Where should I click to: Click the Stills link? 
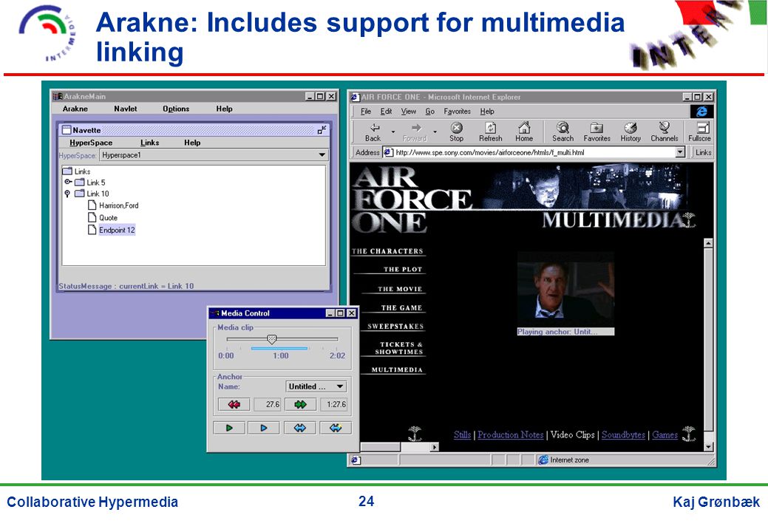(x=462, y=434)
